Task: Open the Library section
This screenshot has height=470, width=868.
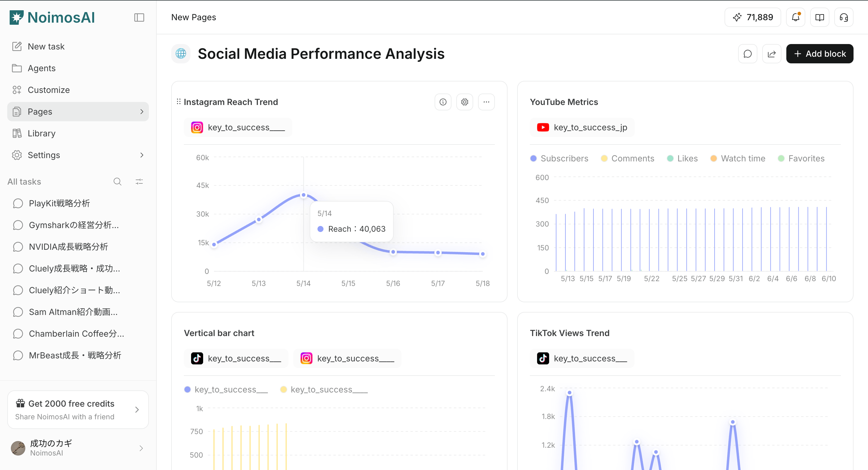Action: point(78,134)
